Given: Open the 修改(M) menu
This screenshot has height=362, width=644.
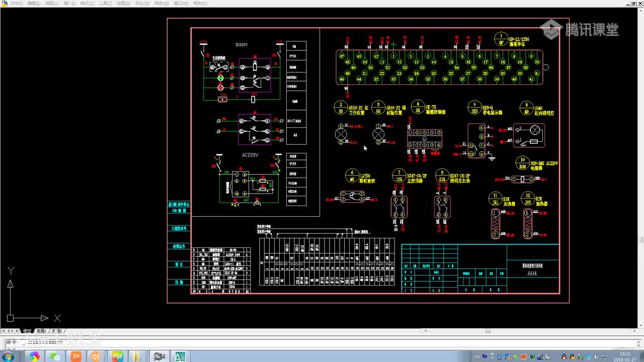Looking at the screenshot, I should (x=162, y=3).
